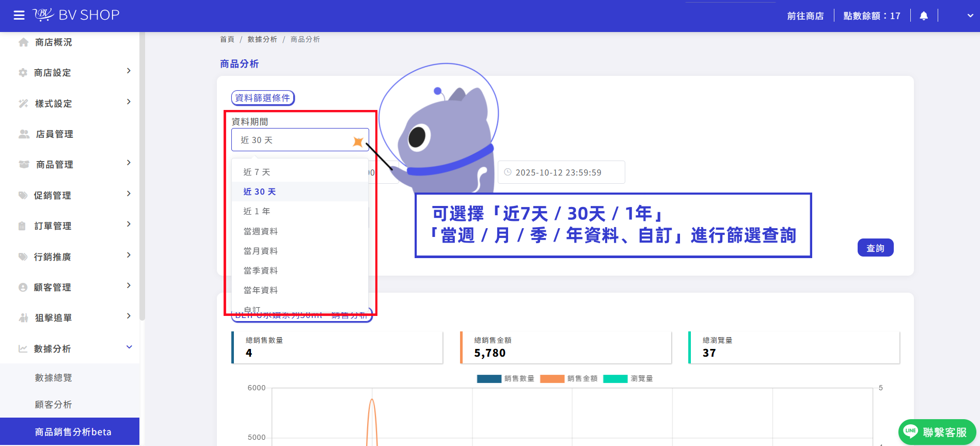Expand the 樣式設定 submenu chevron

pos(129,102)
